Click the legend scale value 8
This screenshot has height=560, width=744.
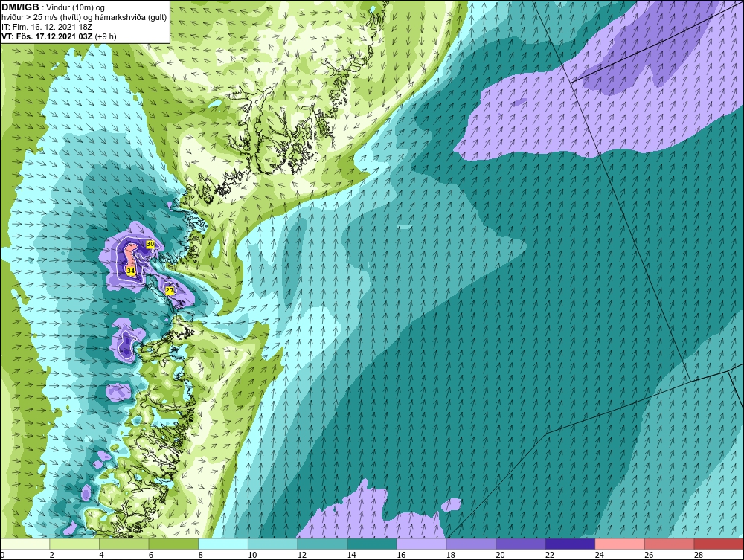point(200,555)
